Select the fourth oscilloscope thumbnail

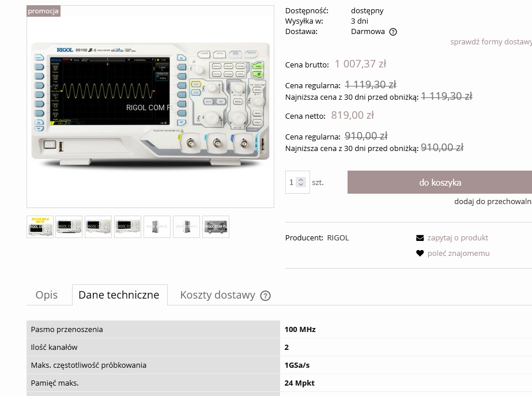[x=128, y=227]
